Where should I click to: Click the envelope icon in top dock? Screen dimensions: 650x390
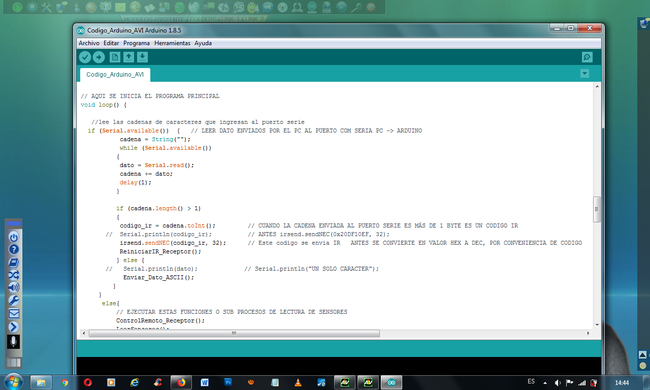[120, 7]
